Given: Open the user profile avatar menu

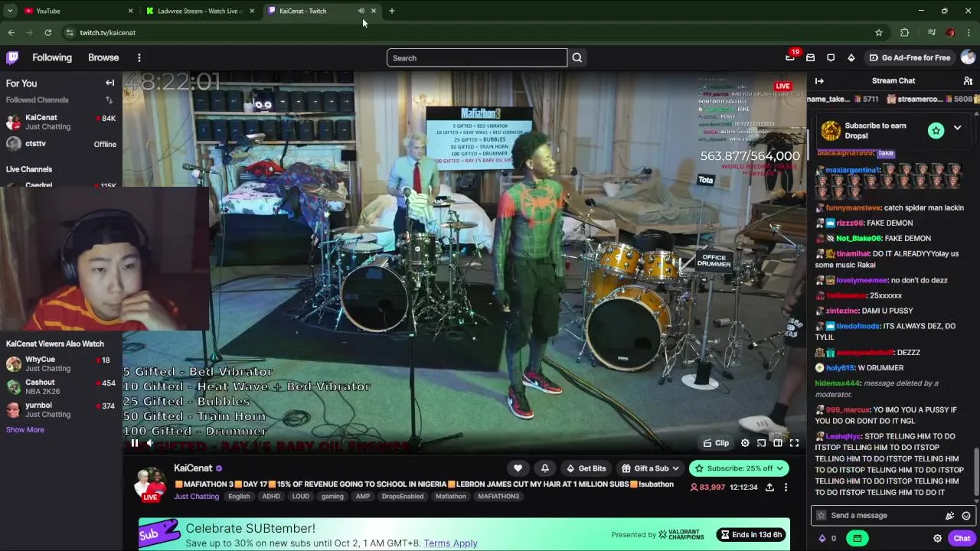Looking at the screenshot, I should tap(968, 57).
